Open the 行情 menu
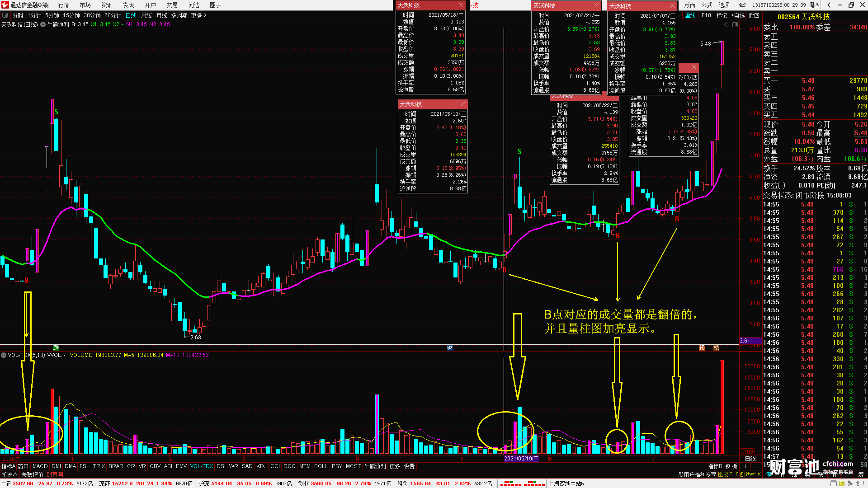This screenshot has height=488, width=868. tap(63, 5)
